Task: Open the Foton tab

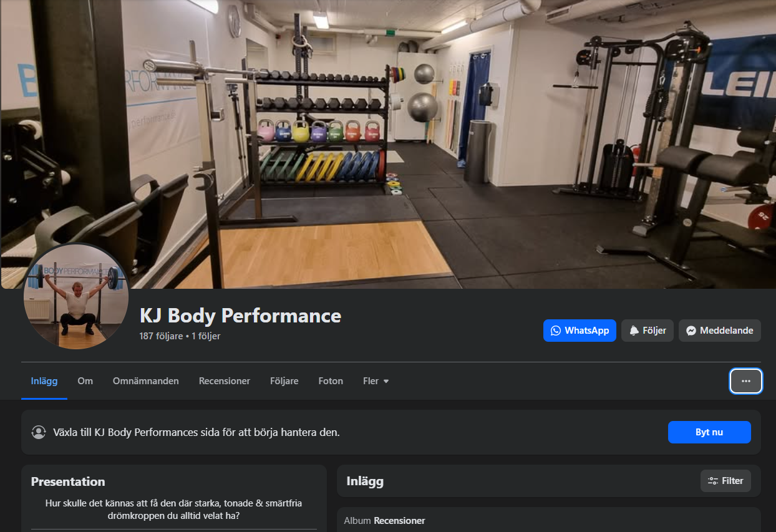Action: (331, 381)
